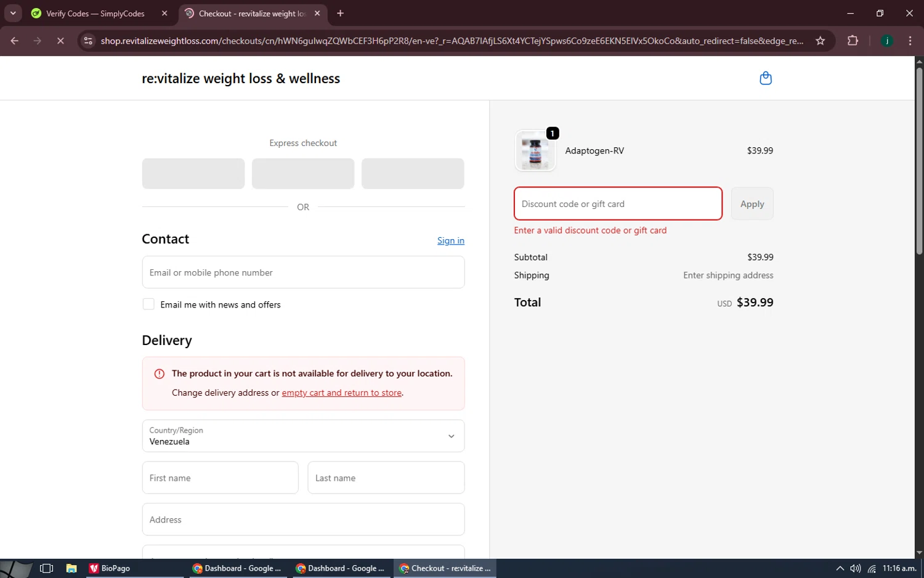Image resolution: width=924 pixels, height=578 pixels.
Task: Switch to second Dashboard - Google taskbar window
Action: 341,568
